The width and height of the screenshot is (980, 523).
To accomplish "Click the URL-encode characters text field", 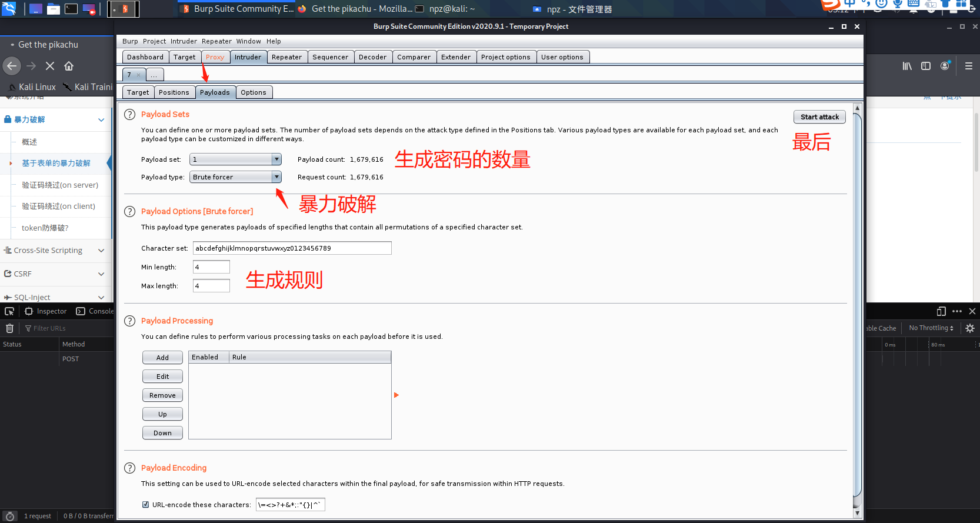I will [x=291, y=505].
